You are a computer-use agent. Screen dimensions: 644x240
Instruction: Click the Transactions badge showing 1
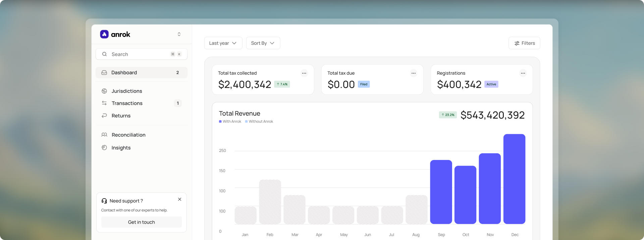(178, 103)
